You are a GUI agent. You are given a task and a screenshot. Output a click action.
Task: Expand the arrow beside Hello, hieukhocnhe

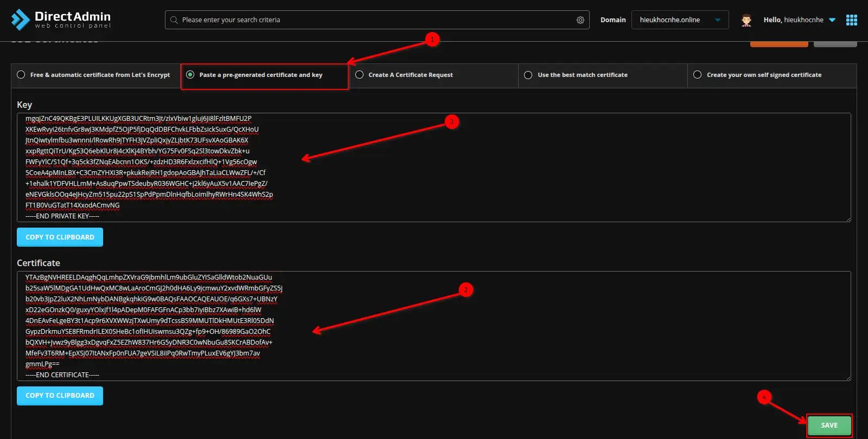(832, 20)
